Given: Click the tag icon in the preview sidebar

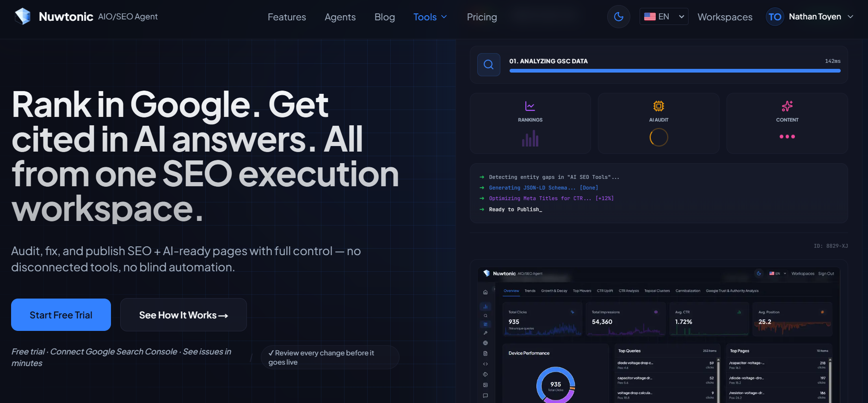Looking at the screenshot, I should 485,374.
